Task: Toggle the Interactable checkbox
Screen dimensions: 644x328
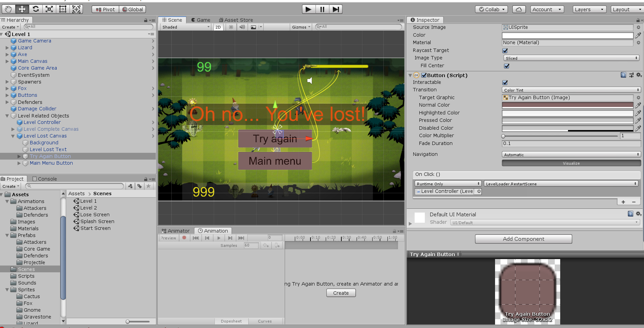Action: click(x=505, y=83)
